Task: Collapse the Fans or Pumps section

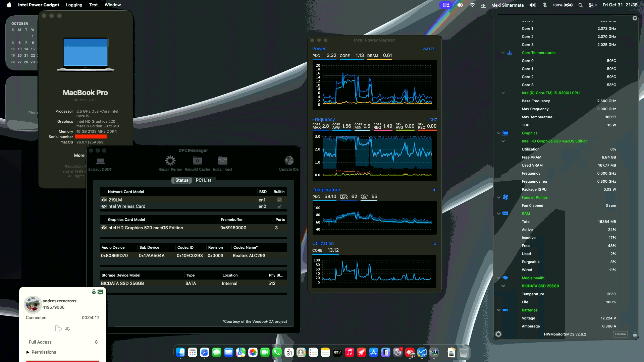Action: click(x=499, y=197)
